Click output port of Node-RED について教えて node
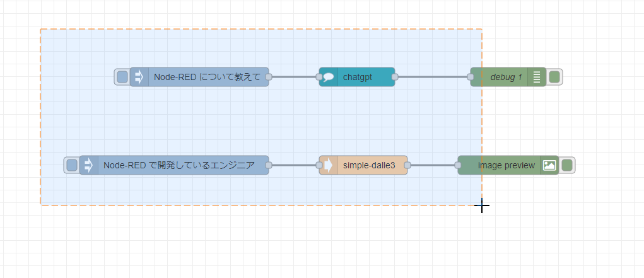 (269, 77)
